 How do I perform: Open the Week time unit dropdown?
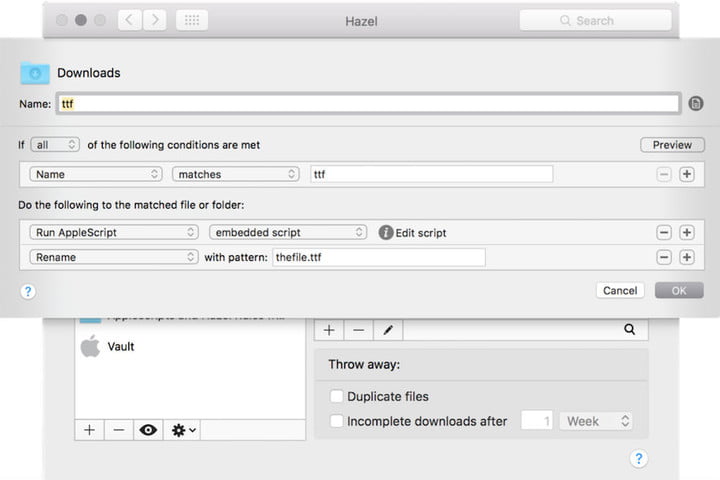pyautogui.click(x=596, y=421)
